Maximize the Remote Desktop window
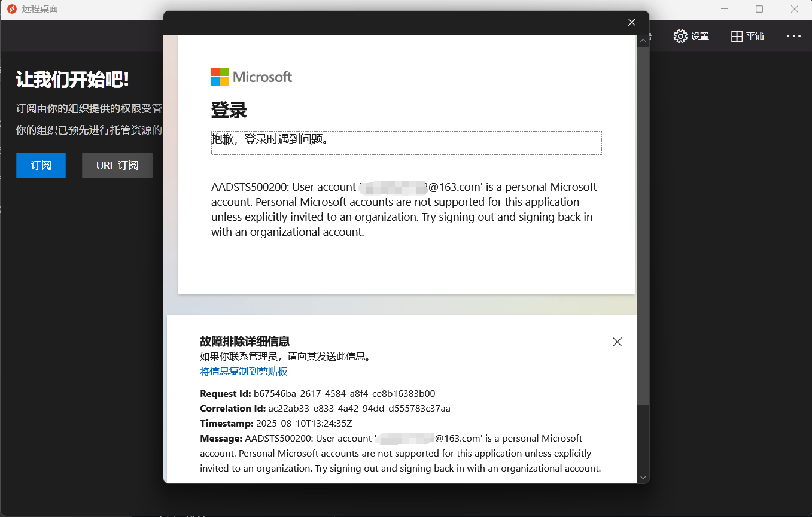The height and width of the screenshot is (517, 812). (759, 9)
